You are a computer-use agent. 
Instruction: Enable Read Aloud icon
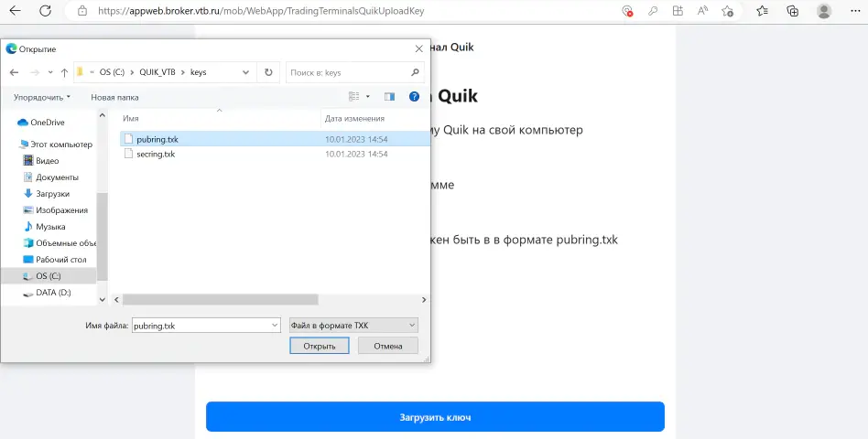[x=702, y=10]
